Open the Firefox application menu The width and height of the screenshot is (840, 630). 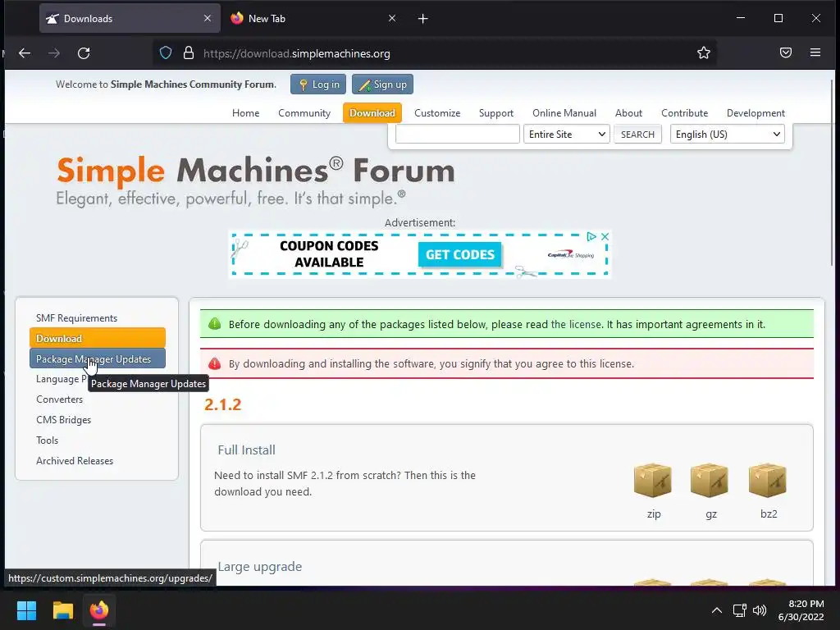815,52
